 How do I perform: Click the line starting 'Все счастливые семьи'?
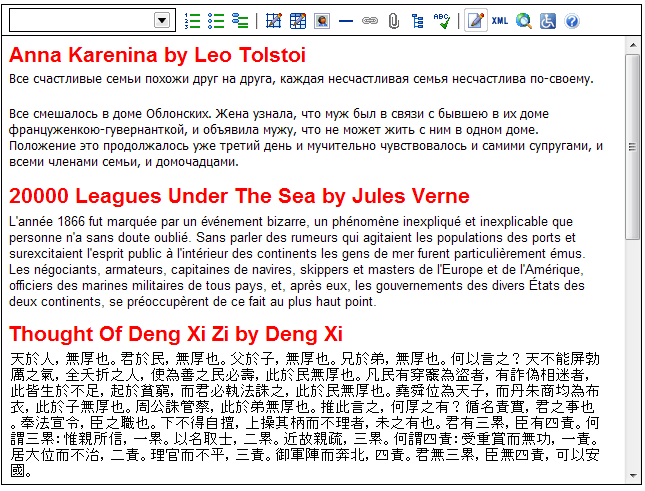pos(301,79)
